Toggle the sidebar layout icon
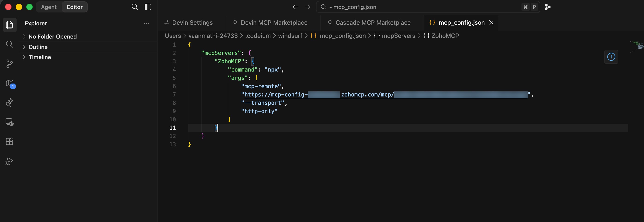 [x=148, y=7]
